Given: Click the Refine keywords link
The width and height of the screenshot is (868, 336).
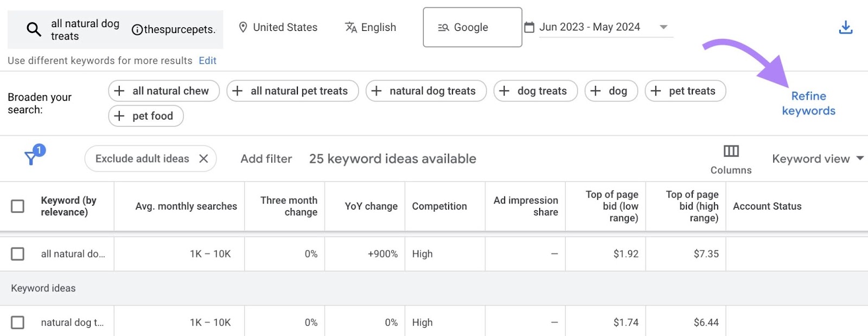Looking at the screenshot, I should 808,103.
